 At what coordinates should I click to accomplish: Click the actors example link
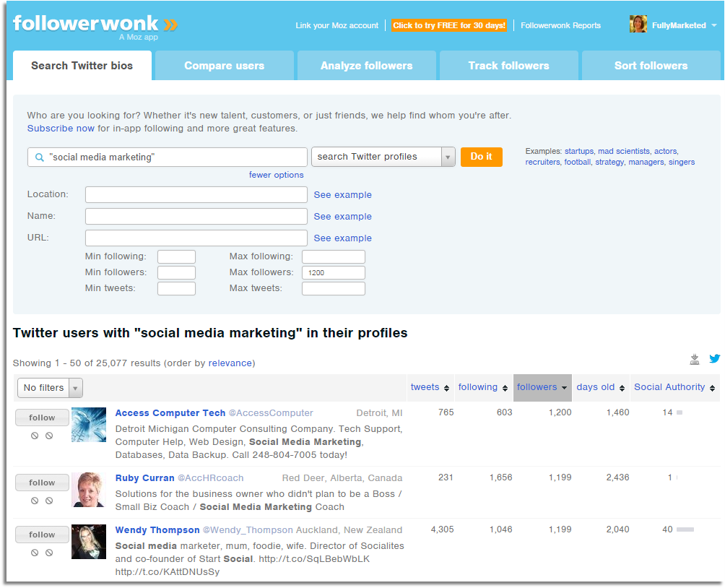pos(665,151)
